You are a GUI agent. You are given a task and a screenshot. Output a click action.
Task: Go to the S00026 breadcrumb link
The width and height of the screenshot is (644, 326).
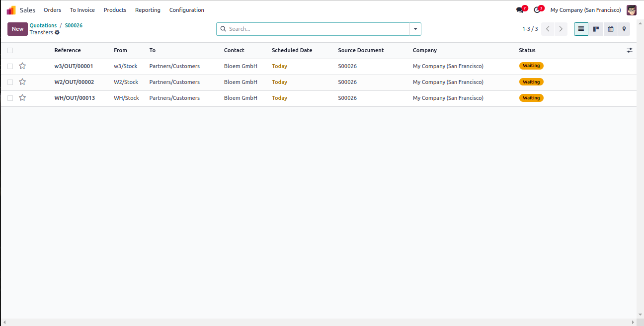tap(74, 25)
